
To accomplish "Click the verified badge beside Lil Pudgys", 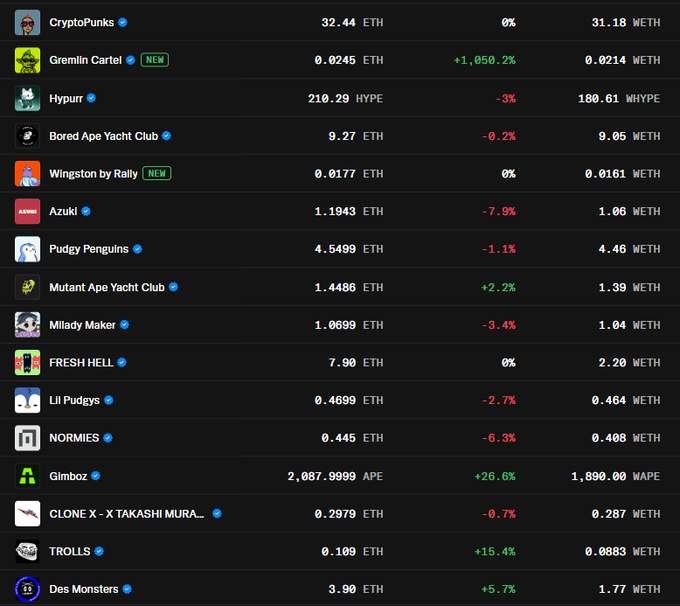I will pyautogui.click(x=109, y=400).
